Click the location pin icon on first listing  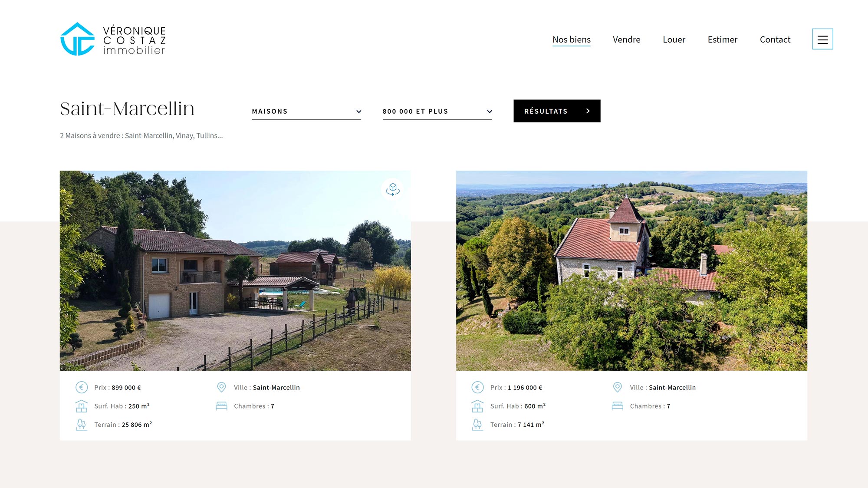[221, 387]
